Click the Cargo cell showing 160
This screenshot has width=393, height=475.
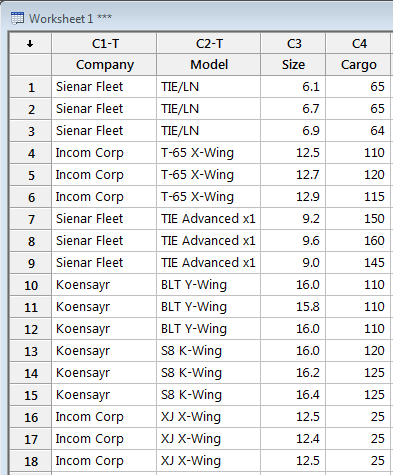point(358,241)
